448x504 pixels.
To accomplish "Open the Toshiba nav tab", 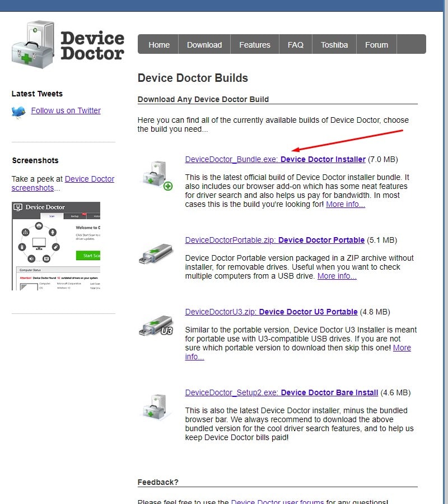I will click(x=334, y=45).
